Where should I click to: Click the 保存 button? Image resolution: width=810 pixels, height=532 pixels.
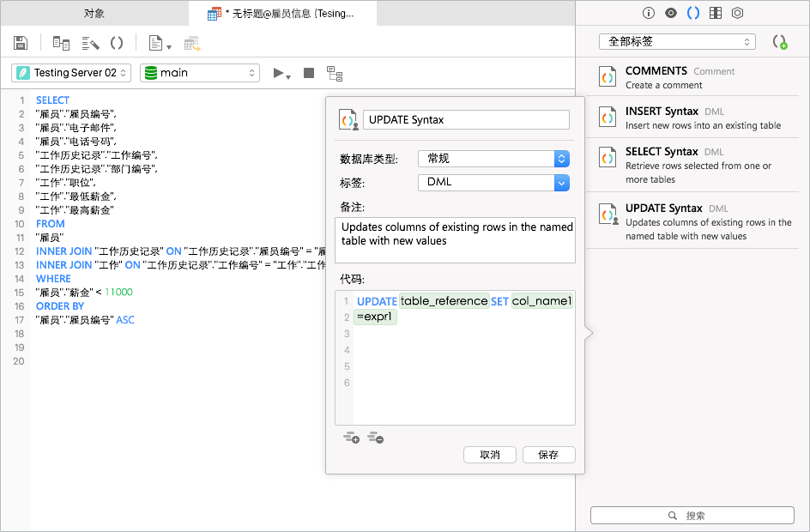548,455
